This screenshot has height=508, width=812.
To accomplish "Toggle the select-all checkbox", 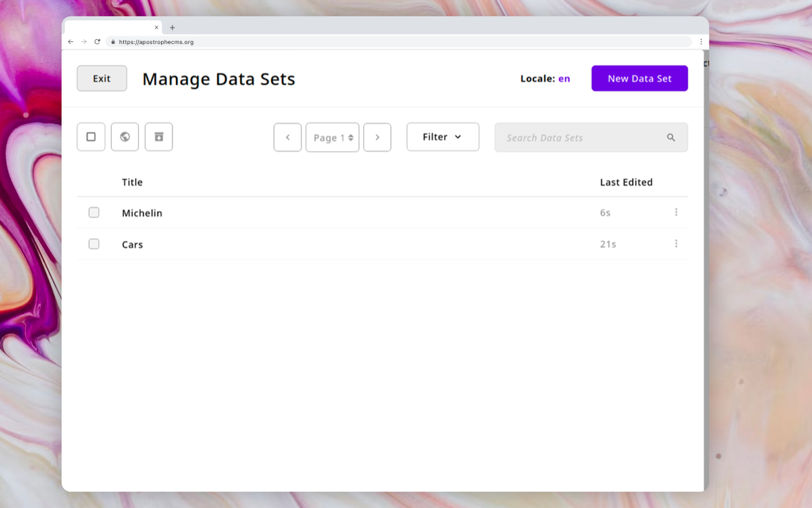I will (x=91, y=137).
